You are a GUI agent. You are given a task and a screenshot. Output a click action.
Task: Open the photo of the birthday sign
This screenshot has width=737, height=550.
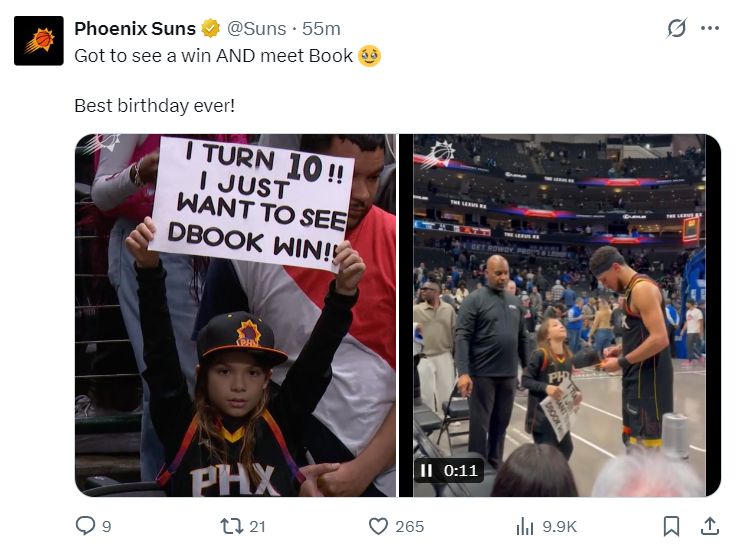(x=235, y=315)
